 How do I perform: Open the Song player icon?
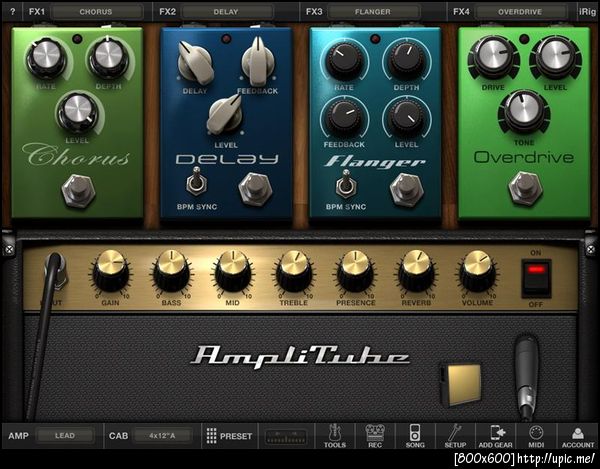[x=415, y=436]
